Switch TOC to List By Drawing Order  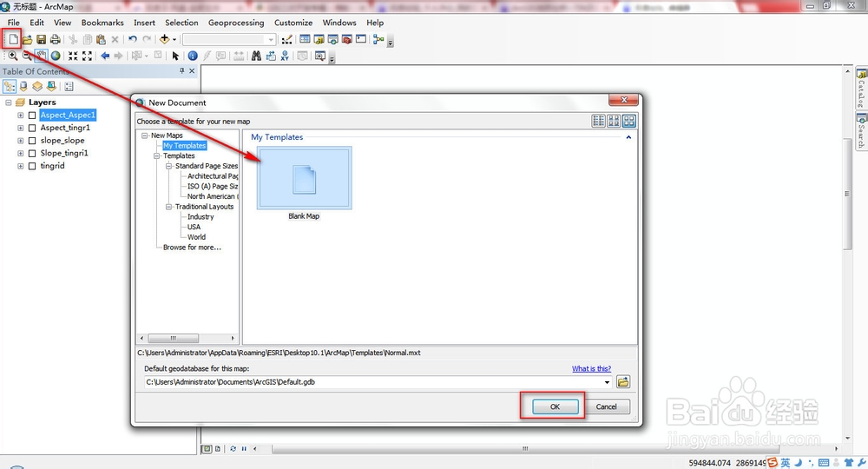pyautogui.click(x=10, y=86)
